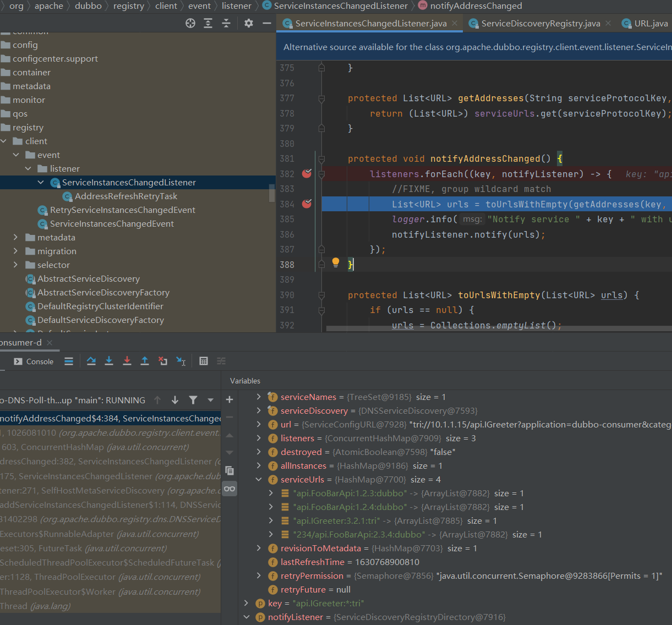672x625 pixels.
Task: Select DefaultRegistryClusterIdentifier class
Action: tap(100, 306)
